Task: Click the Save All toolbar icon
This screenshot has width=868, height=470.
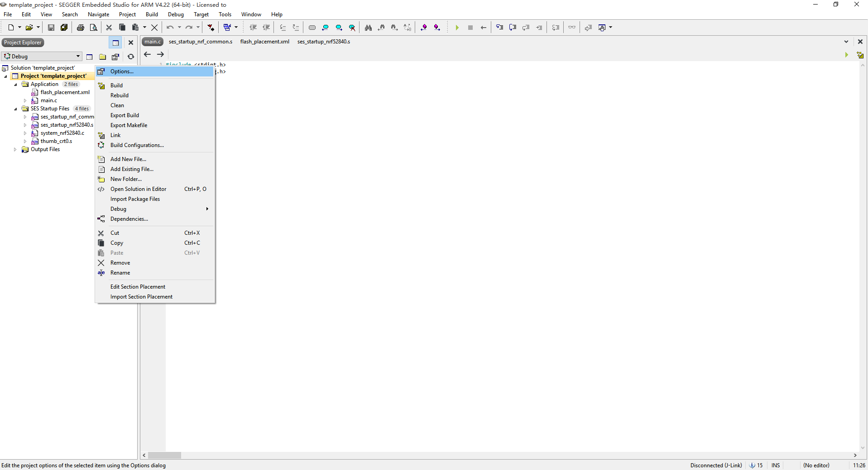Action: (64, 27)
